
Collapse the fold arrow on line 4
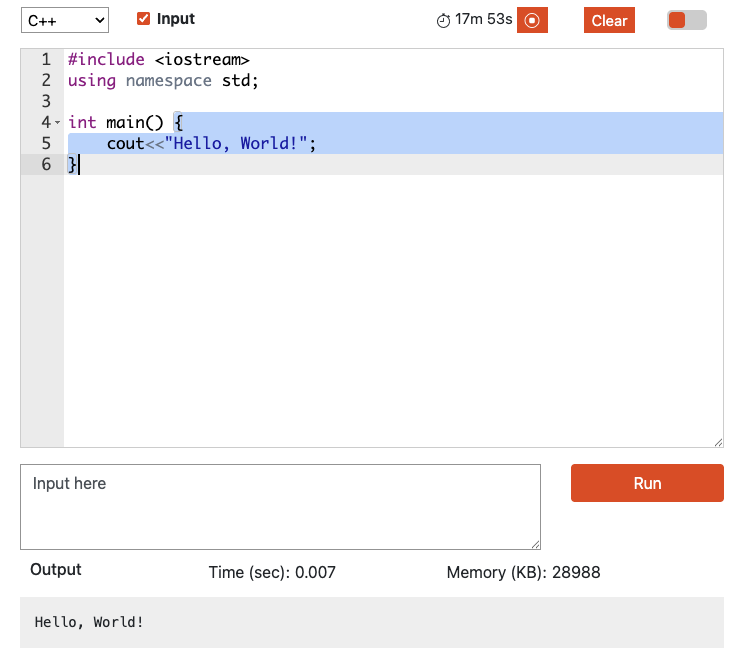(x=57, y=122)
